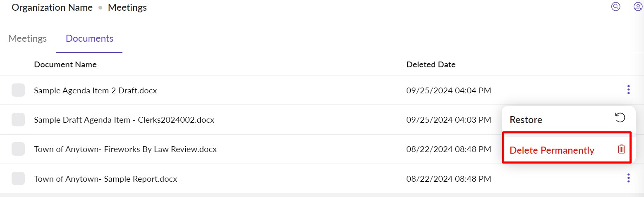Click the search icon in header
Screen dimensions: 644x197
click(616, 7)
